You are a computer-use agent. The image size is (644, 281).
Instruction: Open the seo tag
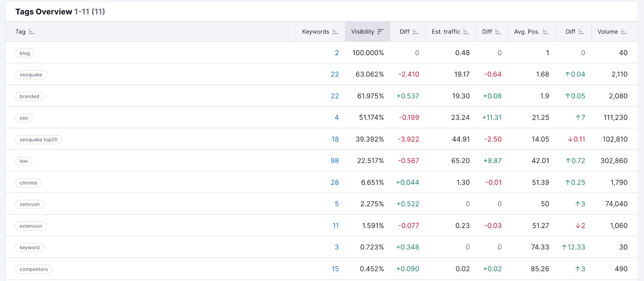[24, 118]
